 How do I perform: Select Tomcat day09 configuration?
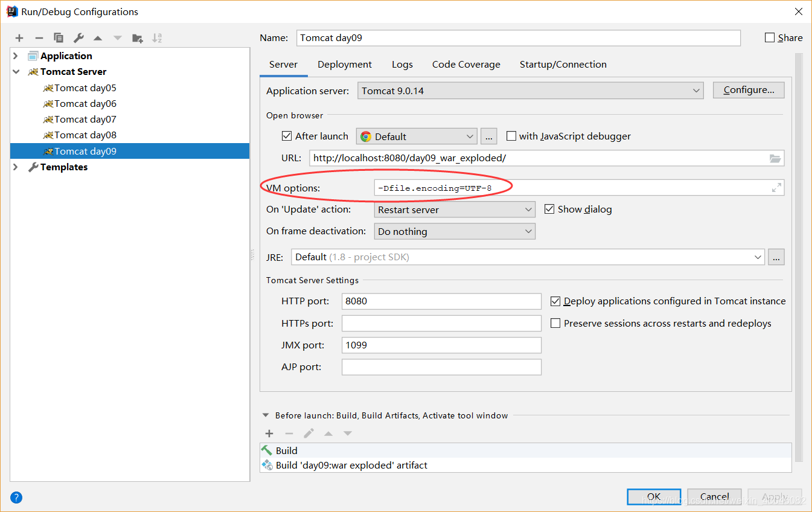click(x=130, y=151)
